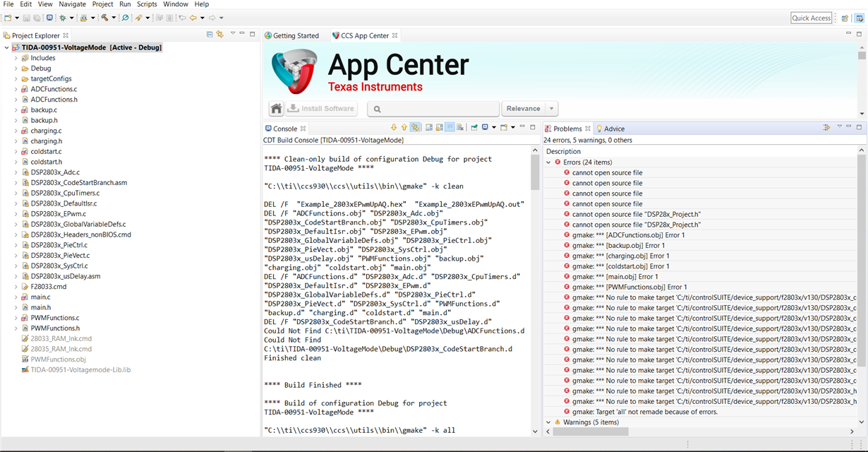Click the blue circle slash toolbar icon
This screenshot has height=452, width=868.
[x=125, y=18]
